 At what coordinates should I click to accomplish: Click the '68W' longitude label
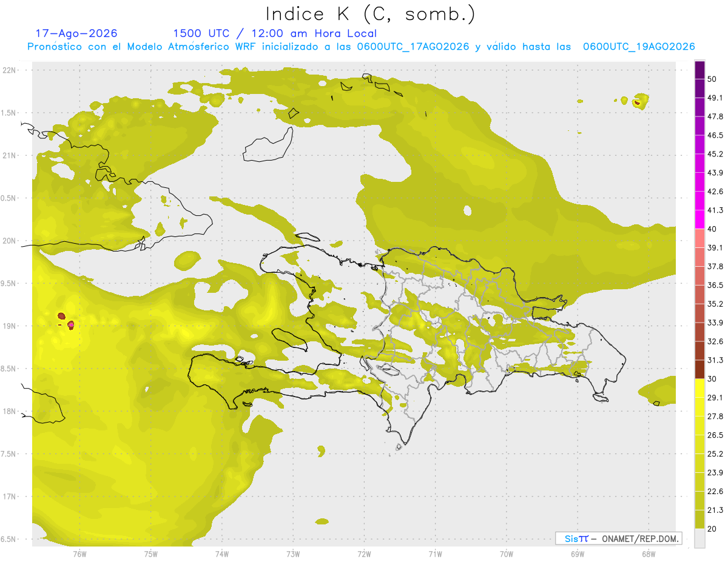(649, 554)
